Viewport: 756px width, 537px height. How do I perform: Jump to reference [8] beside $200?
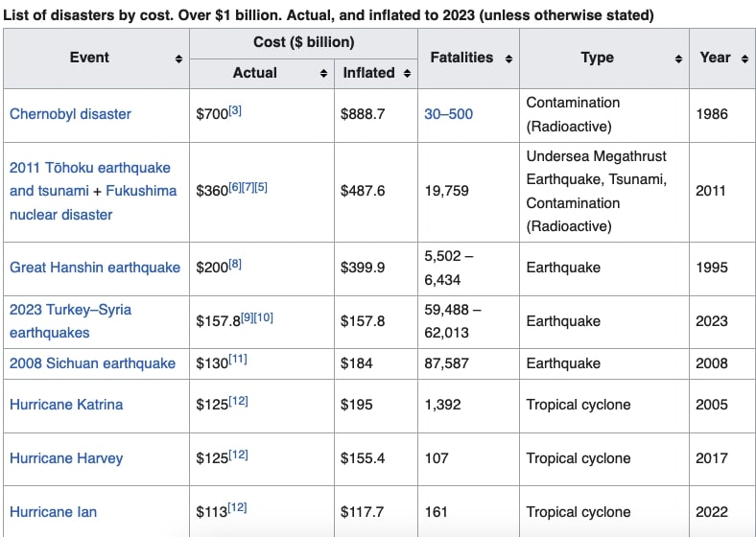click(x=235, y=264)
